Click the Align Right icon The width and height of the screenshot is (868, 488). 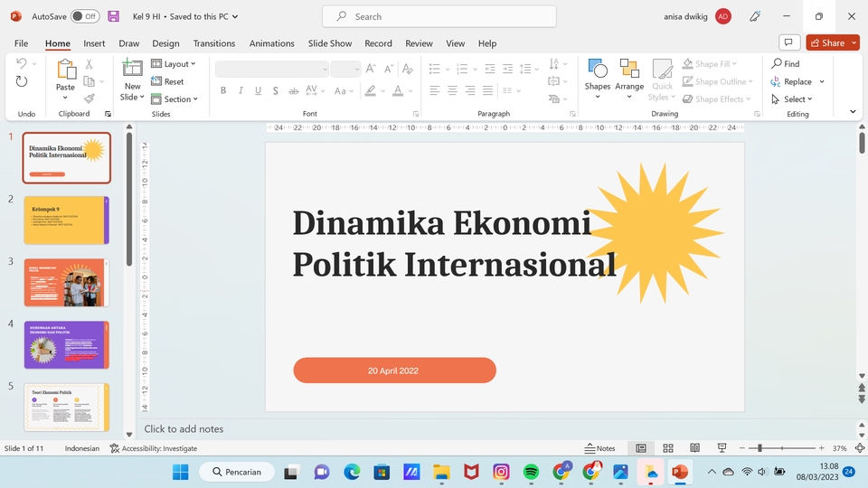click(x=470, y=90)
